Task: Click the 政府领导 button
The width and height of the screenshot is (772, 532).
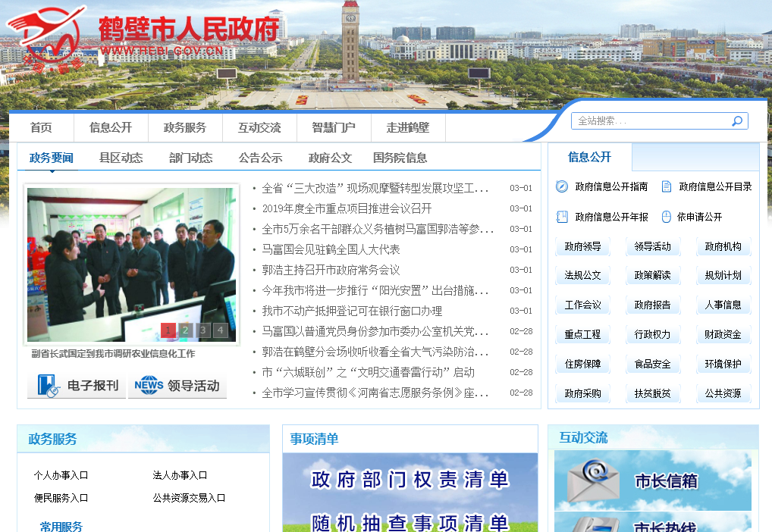Action: (583, 246)
